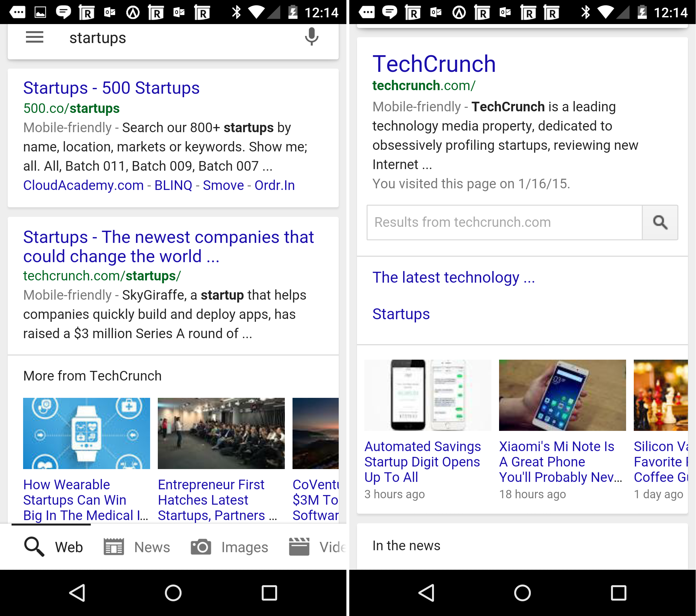Tap the left phone's recent apps square
The image size is (696, 616).
pyautogui.click(x=269, y=593)
